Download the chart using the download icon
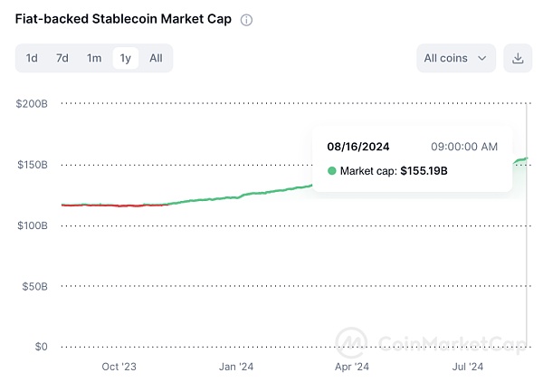This screenshot has width=543, height=392. coord(519,58)
